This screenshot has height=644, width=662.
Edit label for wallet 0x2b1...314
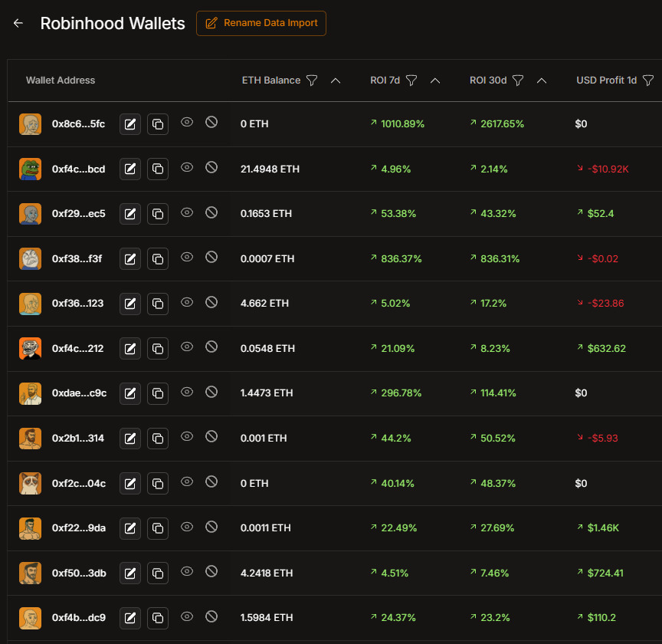[x=130, y=439]
